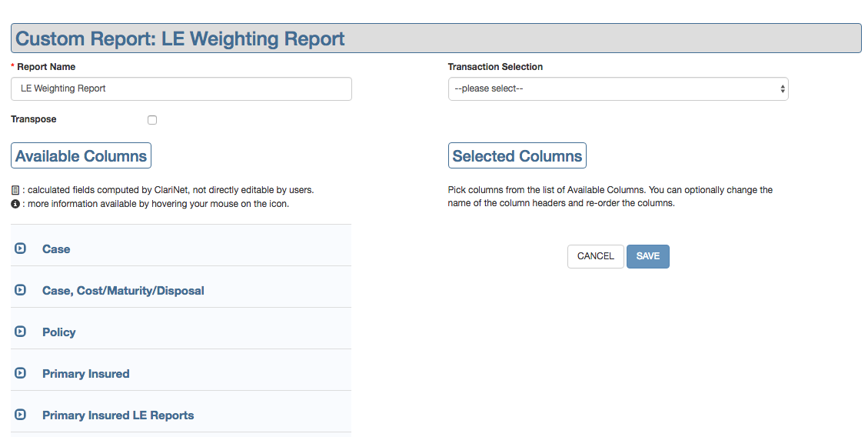Click arrow icon beside Case, Cost/Maturity/Disposal
The height and width of the screenshot is (437, 868).
(21, 290)
